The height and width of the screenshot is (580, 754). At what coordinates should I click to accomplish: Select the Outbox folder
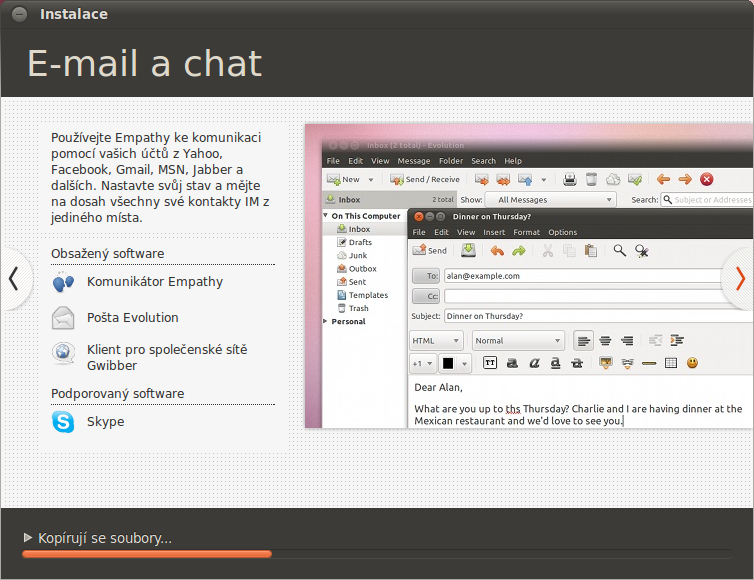click(x=357, y=269)
